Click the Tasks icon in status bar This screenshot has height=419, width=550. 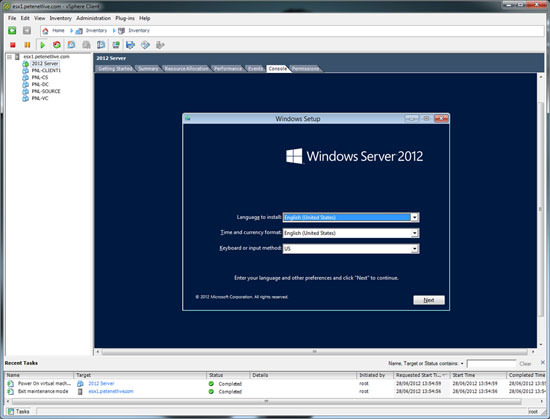pos(11,411)
